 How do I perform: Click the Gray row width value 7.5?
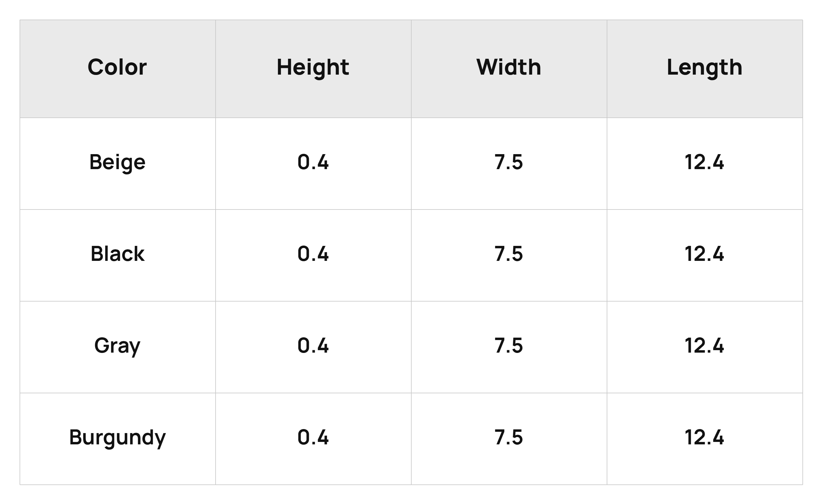pyautogui.click(x=509, y=346)
